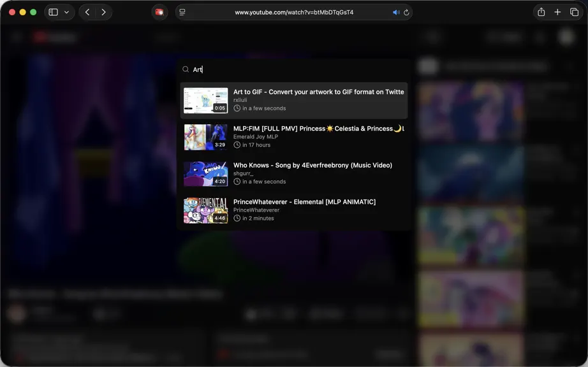The image size is (588, 367).
Task: Click channel name 'PrinceWhateverer' under Elemental
Action: 256,210
